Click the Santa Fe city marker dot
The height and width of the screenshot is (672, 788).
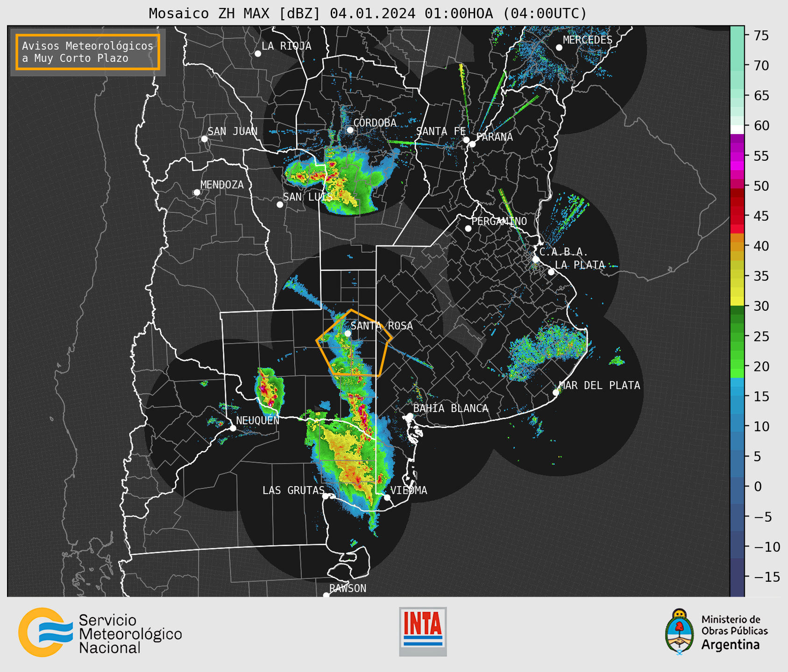point(466,140)
